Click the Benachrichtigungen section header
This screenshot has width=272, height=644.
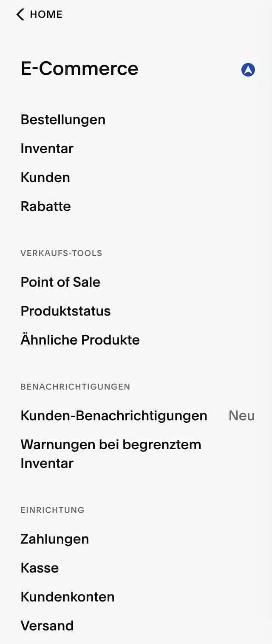(x=75, y=387)
